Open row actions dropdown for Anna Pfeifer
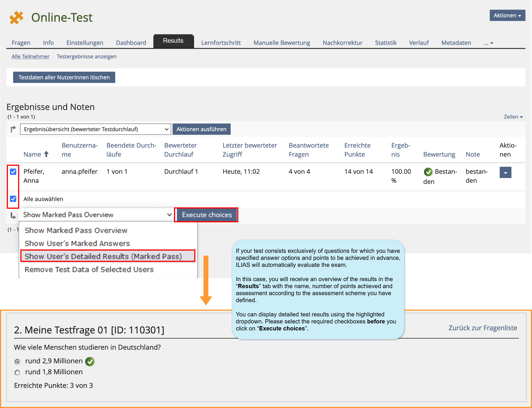532x408 pixels. coord(505,172)
